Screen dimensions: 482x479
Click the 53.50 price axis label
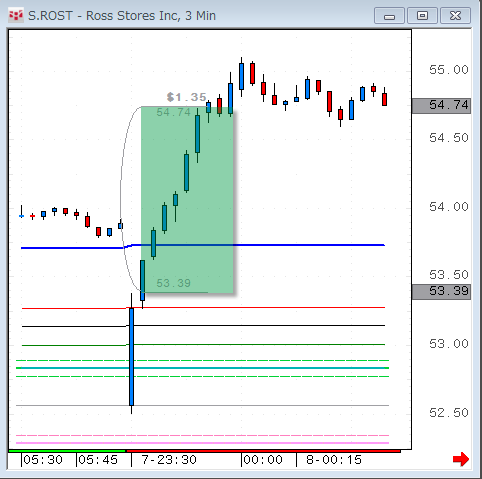tap(449, 275)
